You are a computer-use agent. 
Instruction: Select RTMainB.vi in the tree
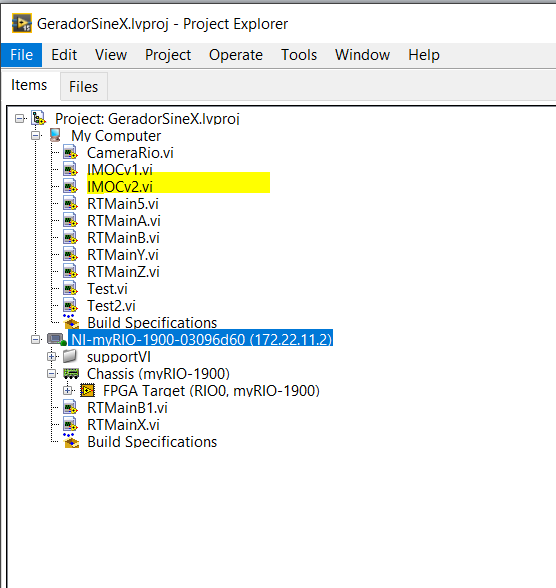coord(123,238)
